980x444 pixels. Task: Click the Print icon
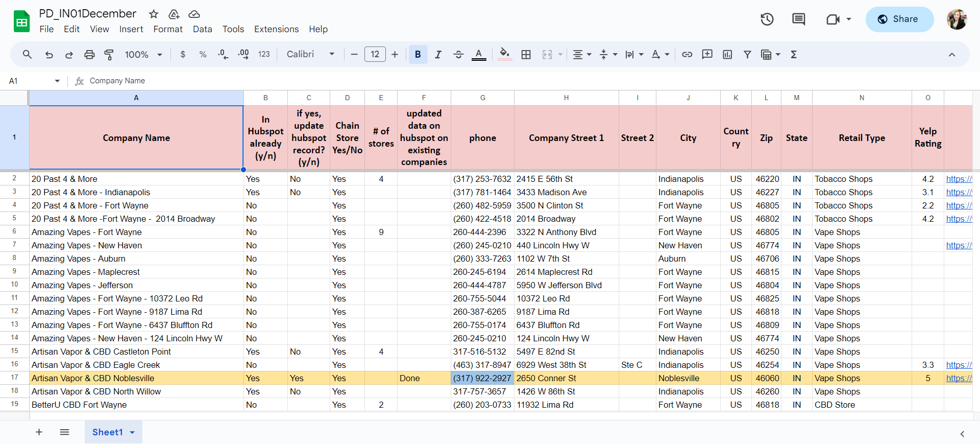(x=89, y=54)
